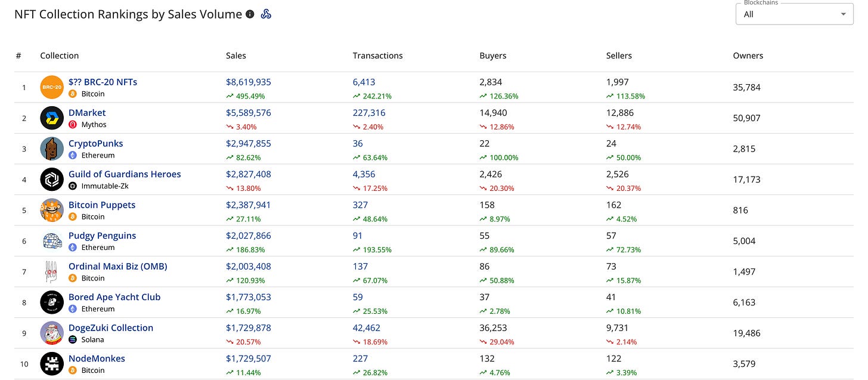Open the DMarket collection link
This screenshot has height=380, width=868.
coord(87,113)
